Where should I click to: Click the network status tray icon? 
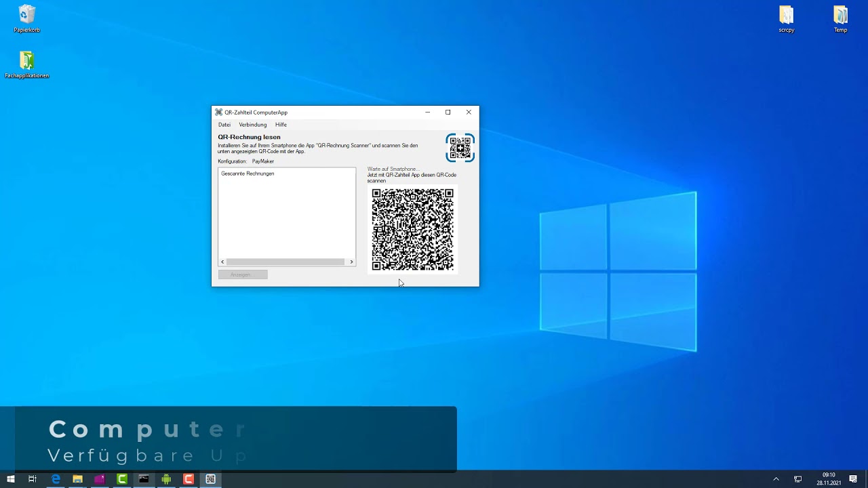[798, 479]
